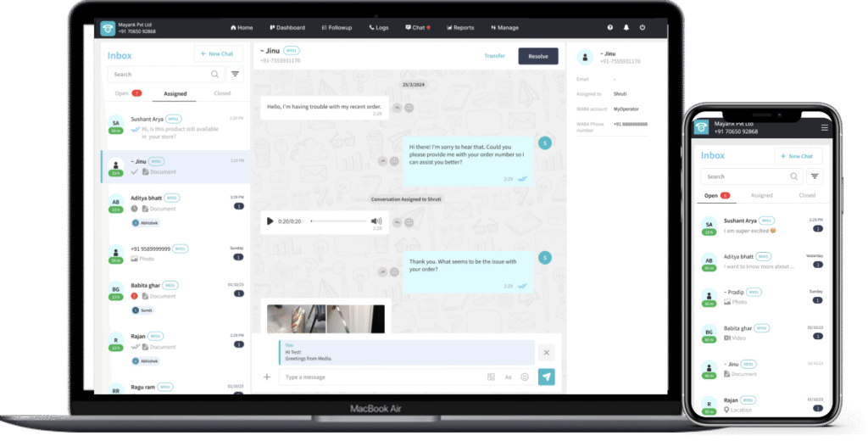The image size is (868, 447).
Task: Send the message with paper plane button
Action: tap(547, 377)
